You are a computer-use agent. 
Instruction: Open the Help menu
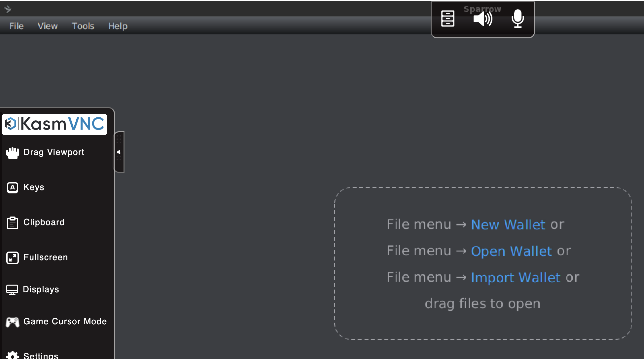tap(118, 26)
